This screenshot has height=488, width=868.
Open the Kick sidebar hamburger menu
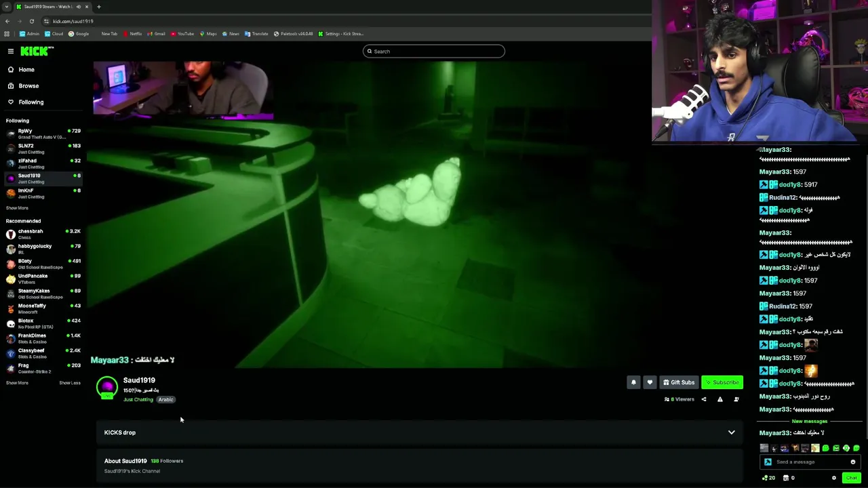[11, 52]
